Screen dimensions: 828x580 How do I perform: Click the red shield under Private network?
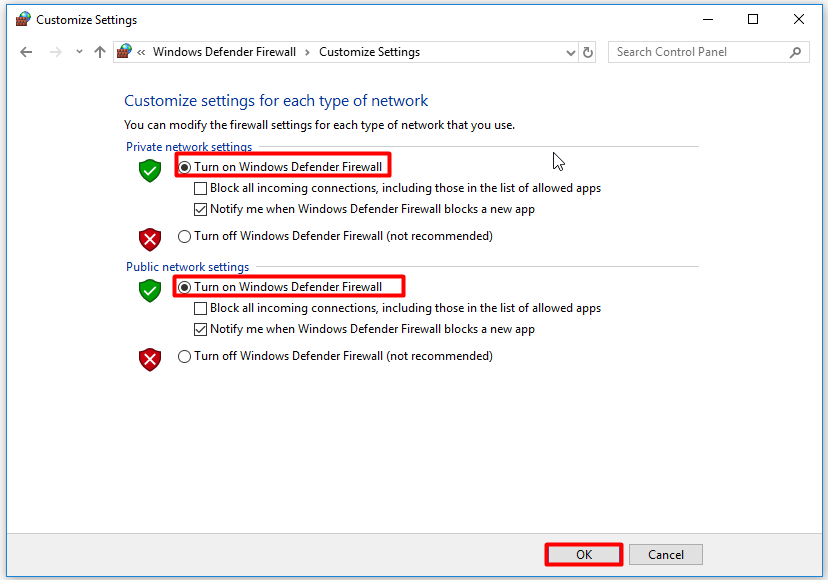pos(150,239)
